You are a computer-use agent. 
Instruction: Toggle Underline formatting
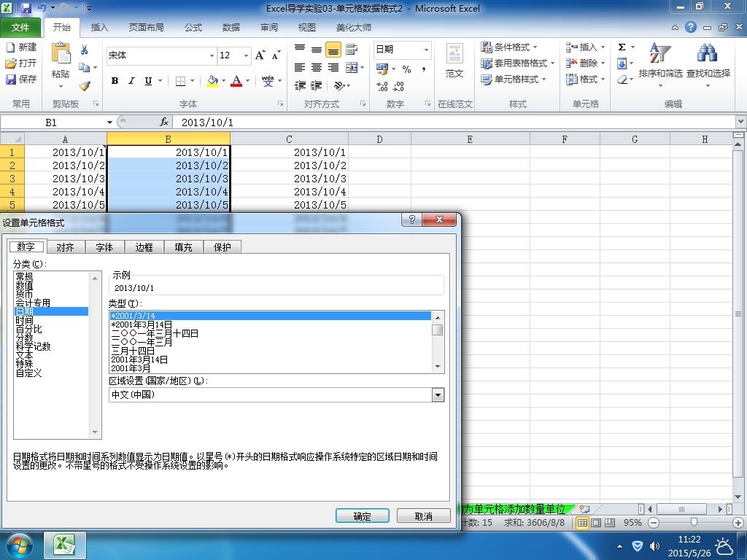point(148,81)
